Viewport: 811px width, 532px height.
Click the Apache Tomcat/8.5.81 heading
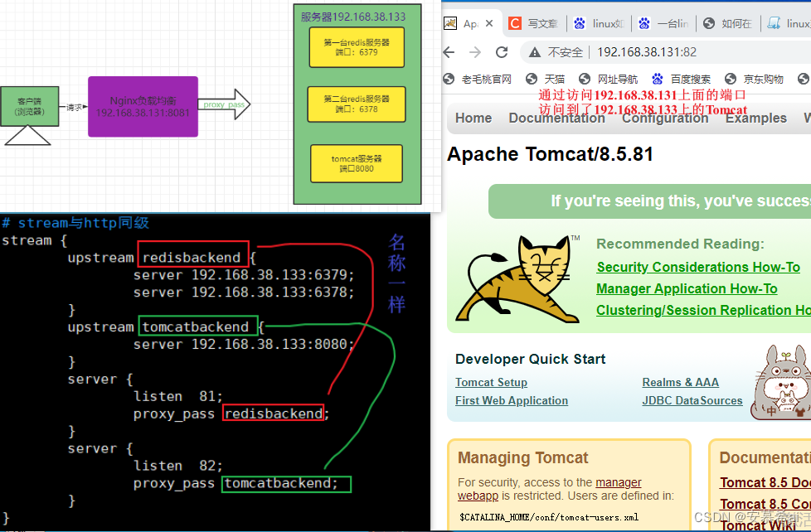pyautogui.click(x=551, y=155)
